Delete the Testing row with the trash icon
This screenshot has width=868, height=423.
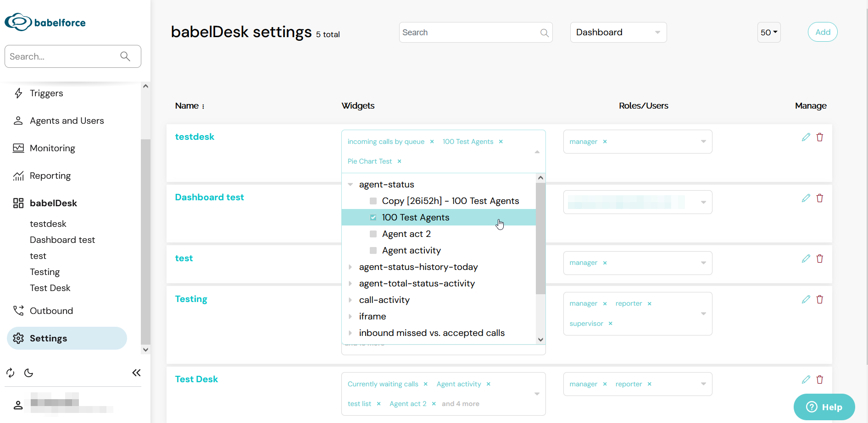(820, 299)
